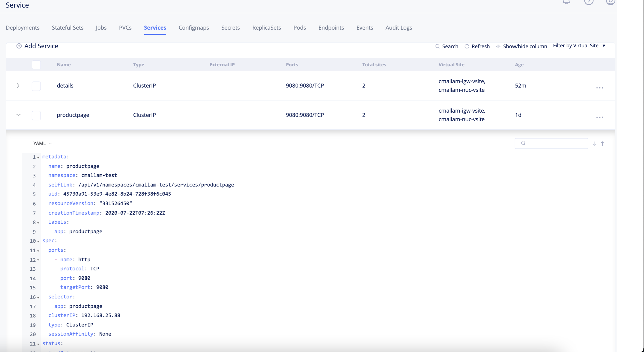The height and width of the screenshot is (352, 644).
Task: Select the checkbox for the productpage service
Action: click(36, 115)
